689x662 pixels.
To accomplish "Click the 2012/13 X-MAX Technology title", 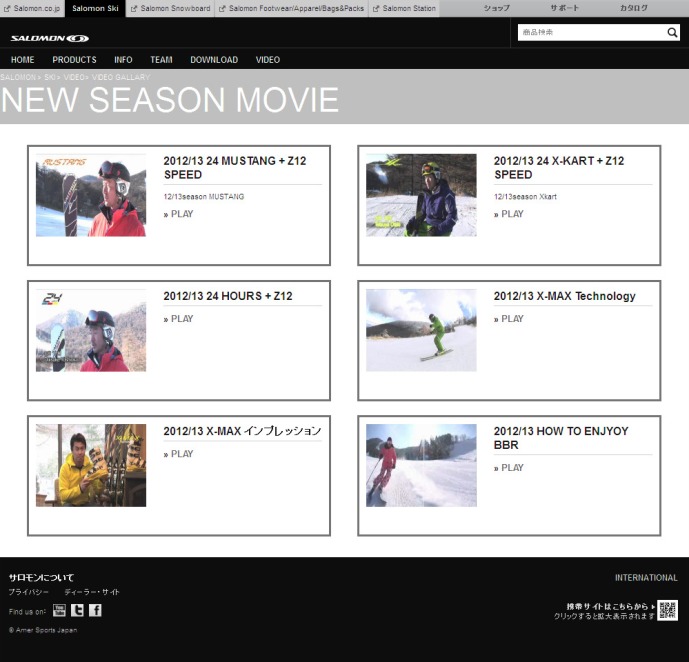I will click(x=565, y=296).
